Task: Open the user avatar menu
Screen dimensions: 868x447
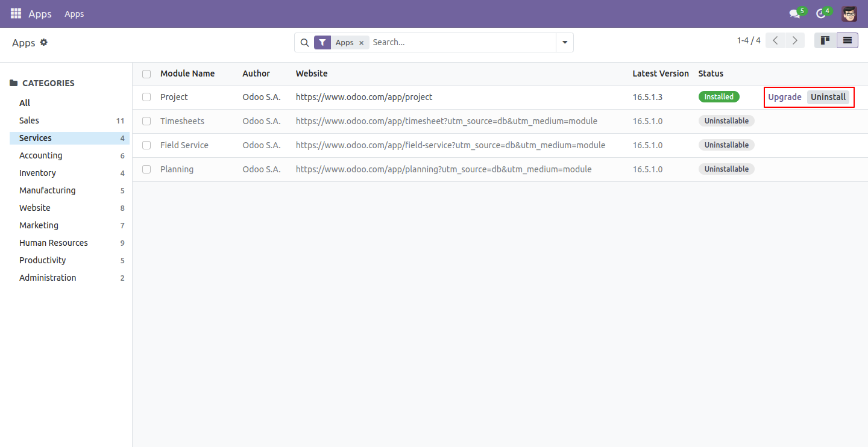Action: pos(849,14)
